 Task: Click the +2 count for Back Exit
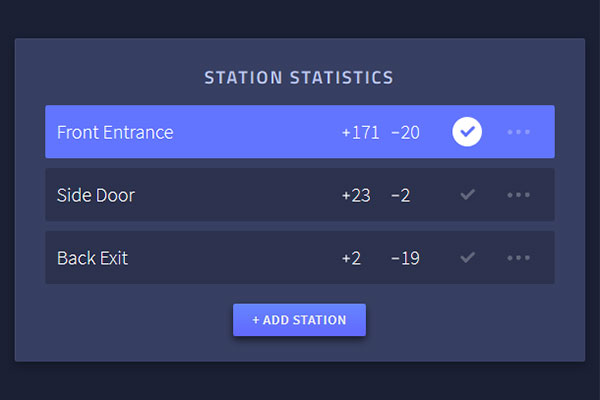point(351,258)
